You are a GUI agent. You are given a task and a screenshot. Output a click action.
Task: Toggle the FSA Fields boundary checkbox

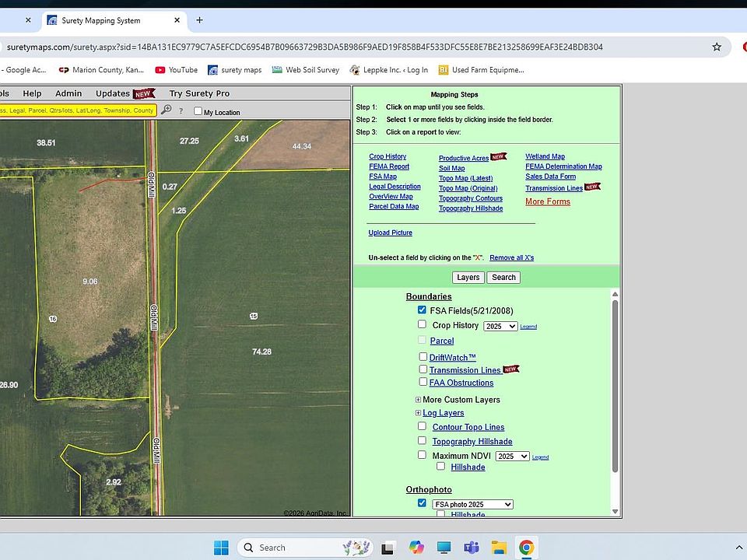pos(422,310)
